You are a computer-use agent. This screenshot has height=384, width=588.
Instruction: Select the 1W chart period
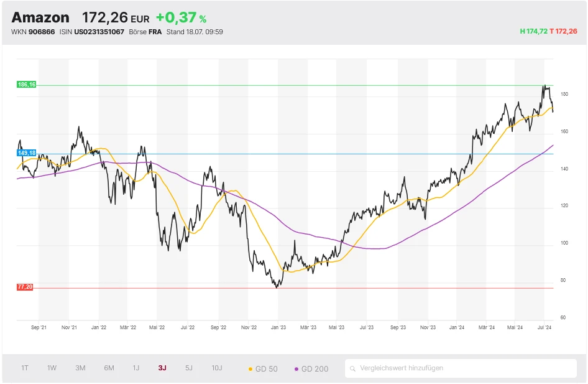[x=52, y=368]
